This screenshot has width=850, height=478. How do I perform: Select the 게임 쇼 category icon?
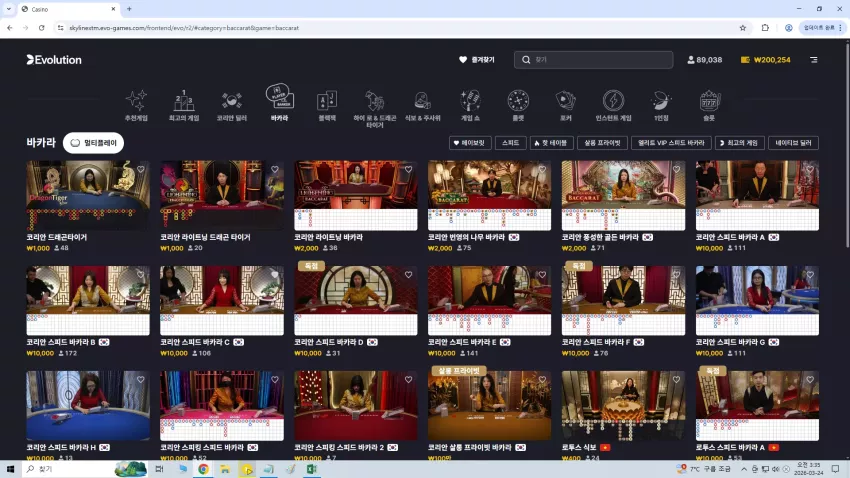(x=470, y=100)
